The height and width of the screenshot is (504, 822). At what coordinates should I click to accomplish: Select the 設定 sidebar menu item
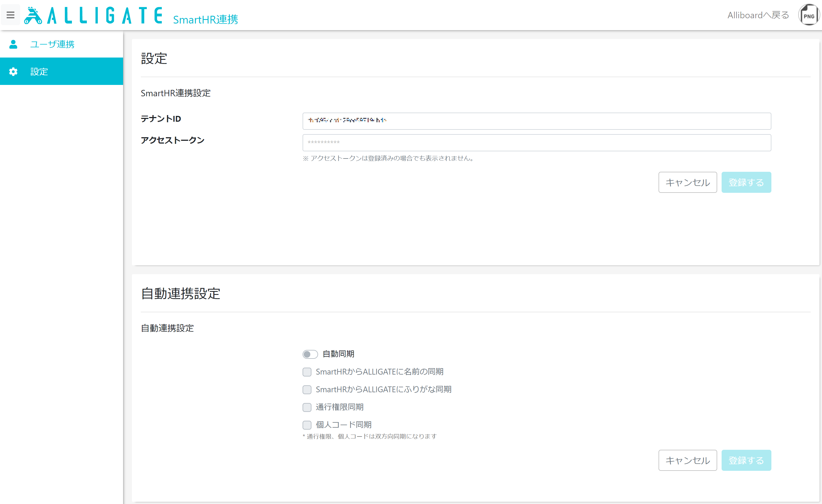click(61, 71)
